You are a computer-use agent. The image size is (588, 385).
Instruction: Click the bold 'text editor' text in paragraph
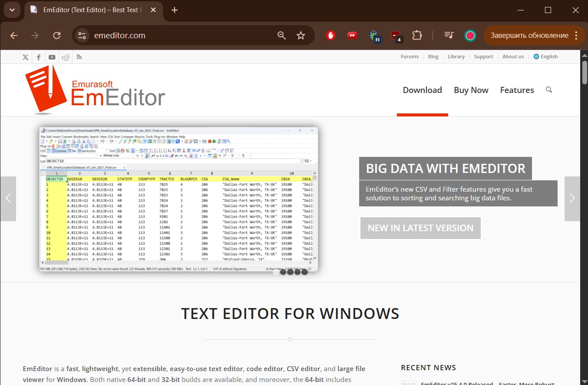(226, 369)
